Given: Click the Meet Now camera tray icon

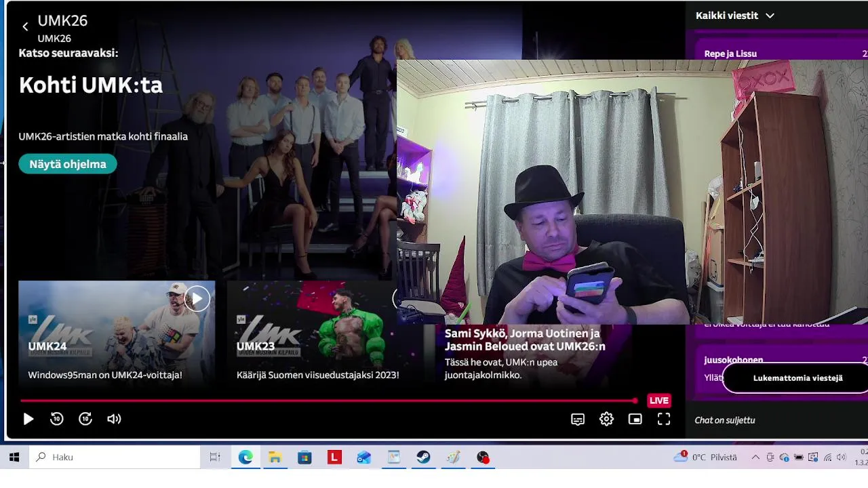Looking at the screenshot, I should (x=770, y=457).
